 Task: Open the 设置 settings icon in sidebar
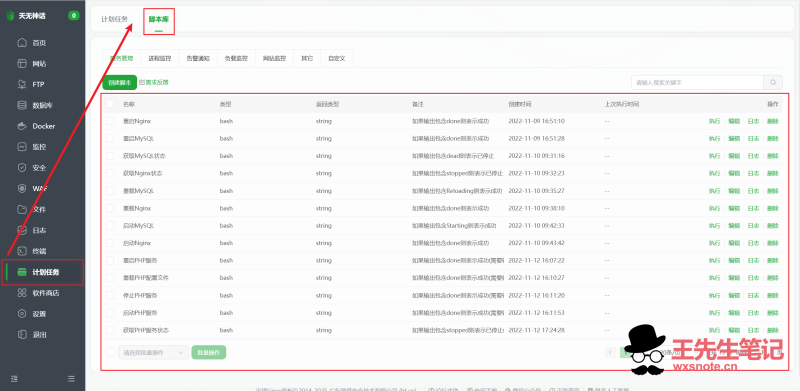pos(22,314)
